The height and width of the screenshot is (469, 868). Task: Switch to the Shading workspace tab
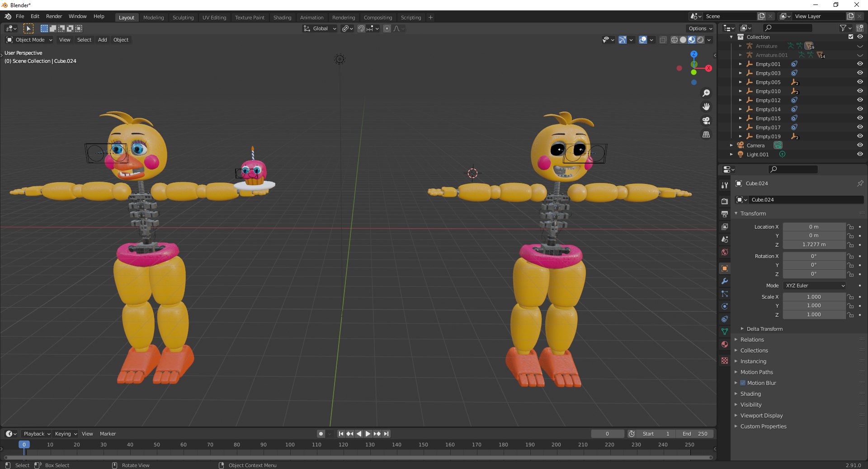pos(282,18)
